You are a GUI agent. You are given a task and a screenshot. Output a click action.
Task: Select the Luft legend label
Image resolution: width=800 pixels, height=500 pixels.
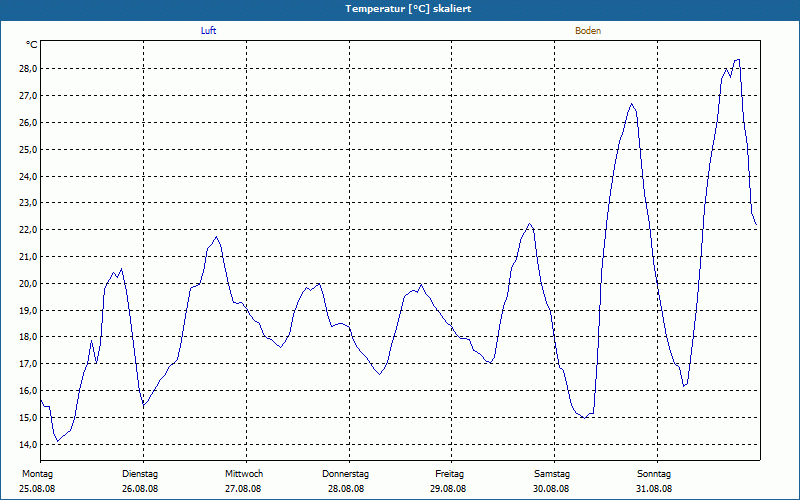[x=208, y=31]
